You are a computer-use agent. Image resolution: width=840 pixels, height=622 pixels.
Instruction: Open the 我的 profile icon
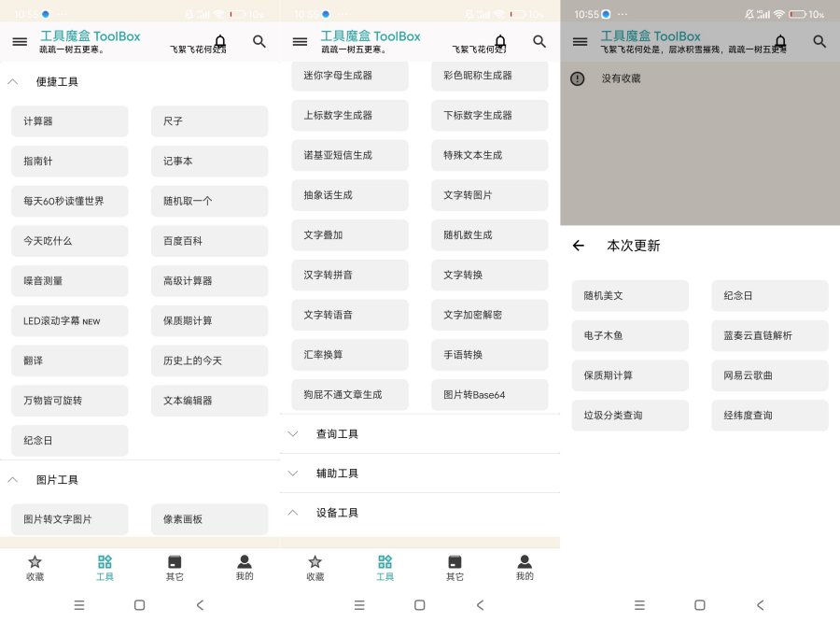click(x=245, y=567)
